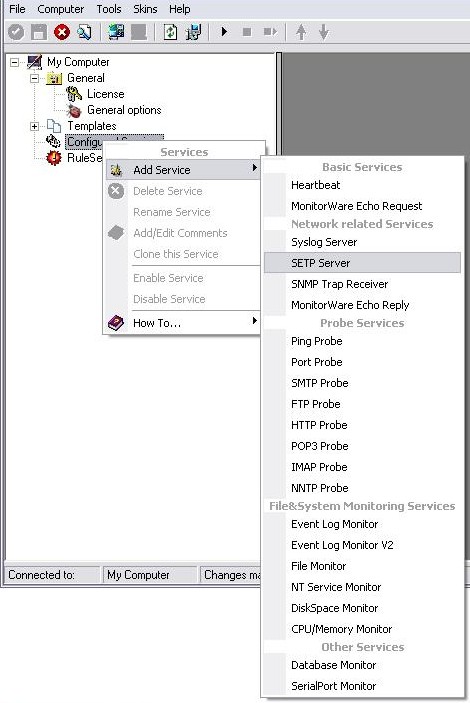470x703 pixels.
Task: Click the play start service toolbar icon
Action: (224, 32)
